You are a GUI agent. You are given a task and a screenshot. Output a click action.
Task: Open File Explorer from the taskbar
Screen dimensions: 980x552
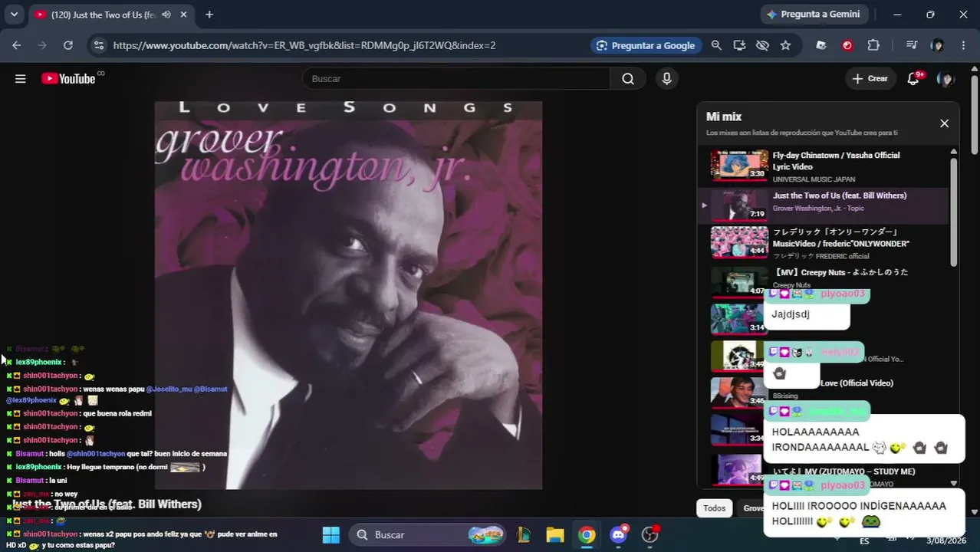point(555,534)
